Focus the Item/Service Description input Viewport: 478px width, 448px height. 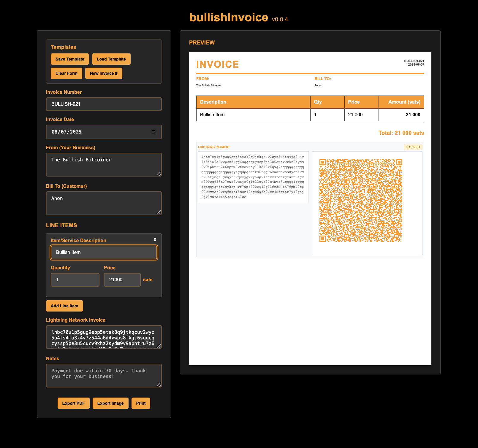(x=104, y=252)
